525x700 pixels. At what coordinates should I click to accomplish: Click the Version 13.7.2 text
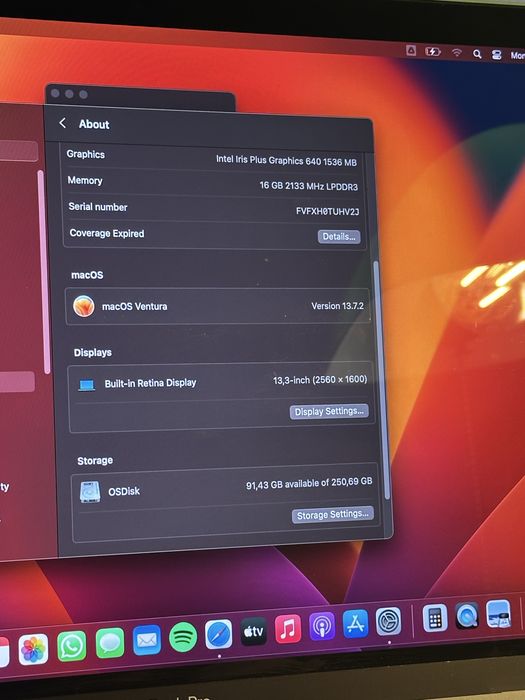pyautogui.click(x=338, y=306)
